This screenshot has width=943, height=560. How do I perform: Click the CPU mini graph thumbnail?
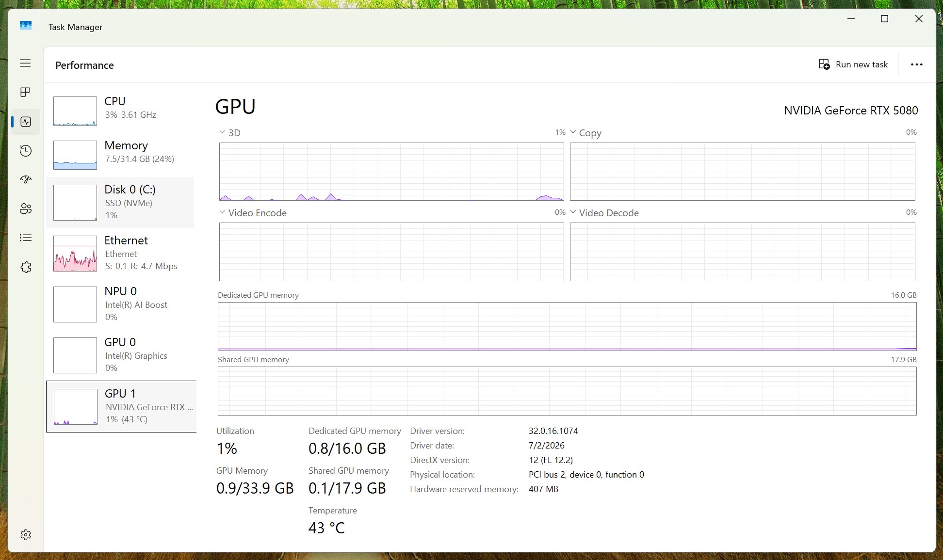pos(75,111)
